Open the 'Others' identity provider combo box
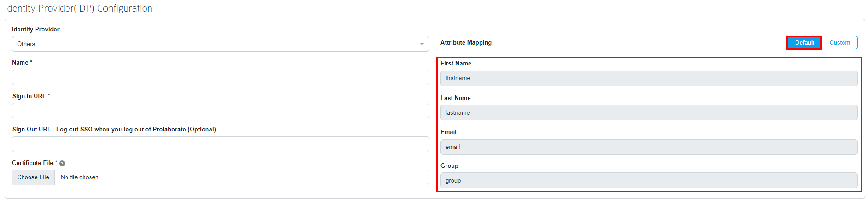 pyautogui.click(x=221, y=44)
